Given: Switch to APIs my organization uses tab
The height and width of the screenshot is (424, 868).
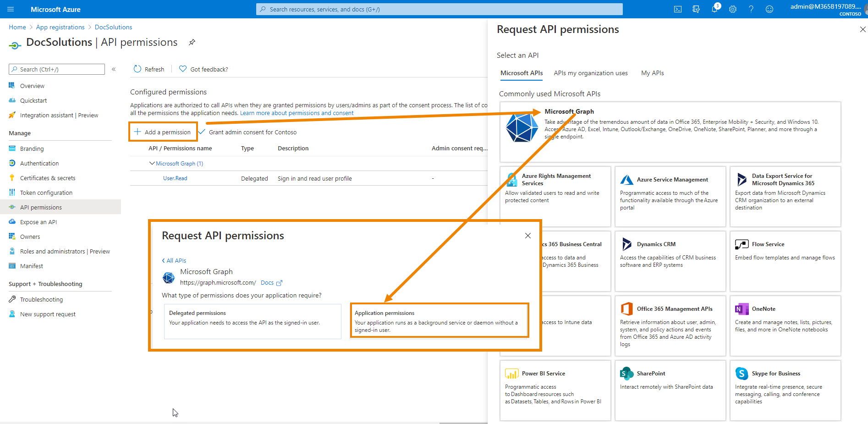Looking at the screenshot, I should [590, 73].
